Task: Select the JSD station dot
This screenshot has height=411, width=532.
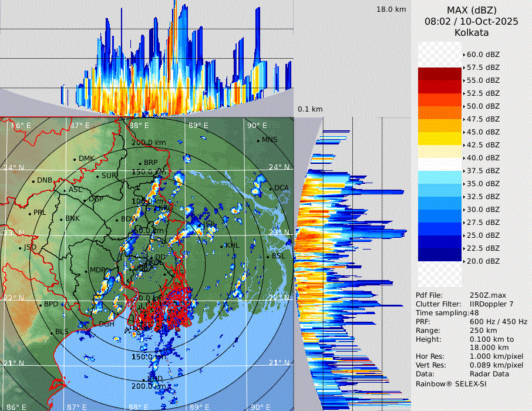Action: coord(20,248)
